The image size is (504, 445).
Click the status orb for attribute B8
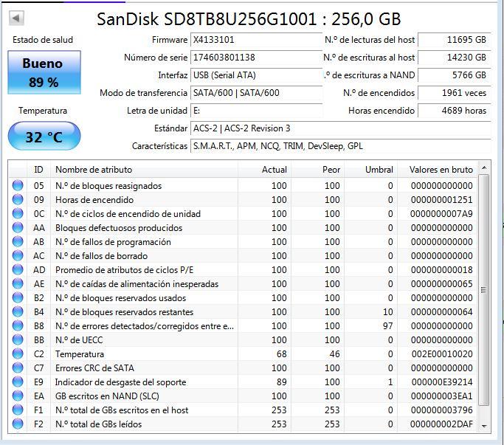coord(18,325)
